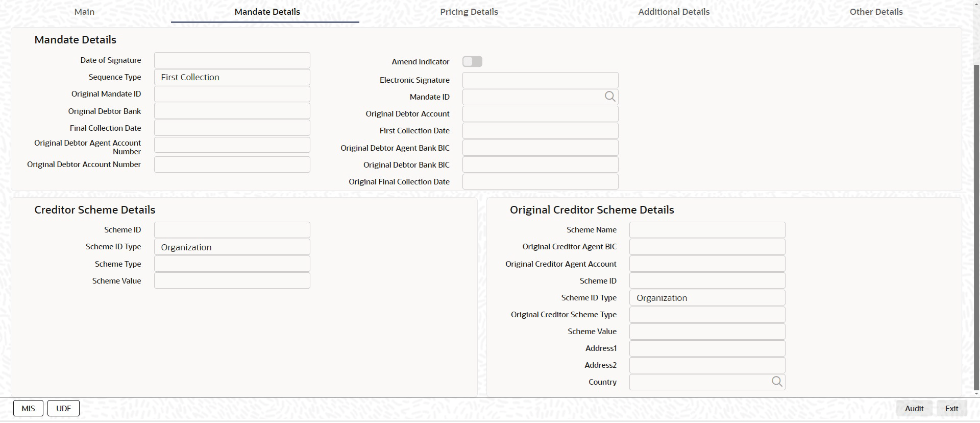Open Scheme ID Type dropdown under Original Creditor Scheme Details

(x=707, y=298)
